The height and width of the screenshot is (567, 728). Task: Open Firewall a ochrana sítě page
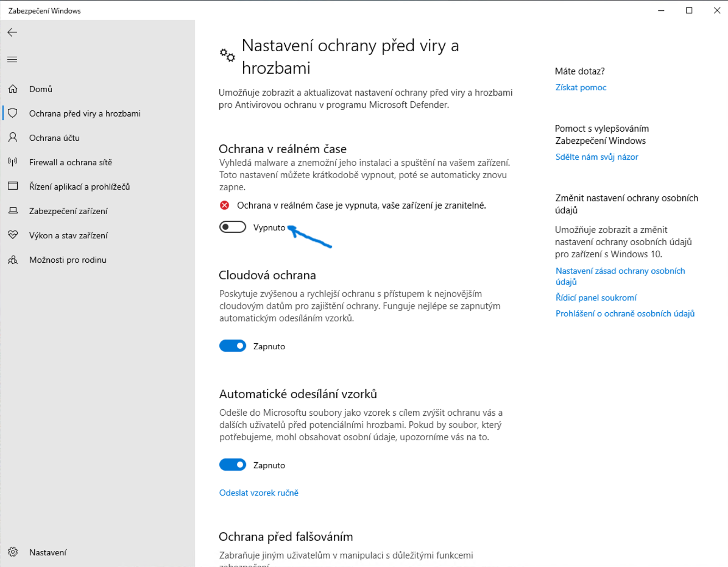[x=71, y=162]
